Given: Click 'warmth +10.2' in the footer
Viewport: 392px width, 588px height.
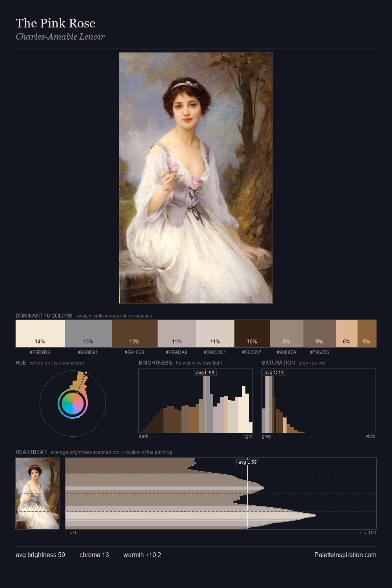Looking at the screenshot, I should (x=142, y=555).
